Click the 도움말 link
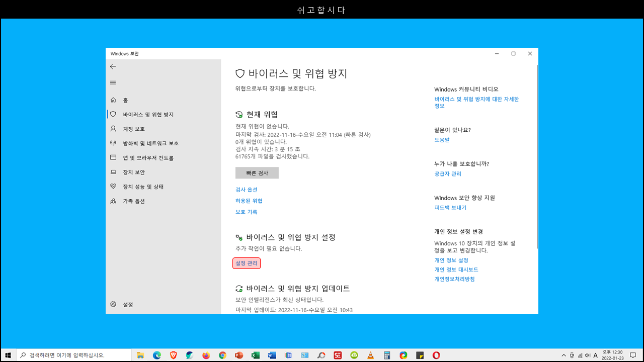The width and height of the screenshot is (644, 362). (x=442, y=140)
